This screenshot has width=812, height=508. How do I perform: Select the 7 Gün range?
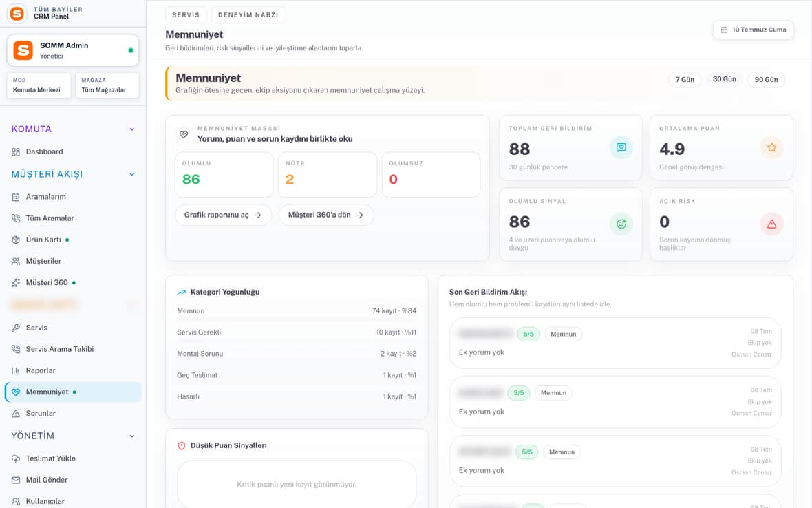[685, 79]
